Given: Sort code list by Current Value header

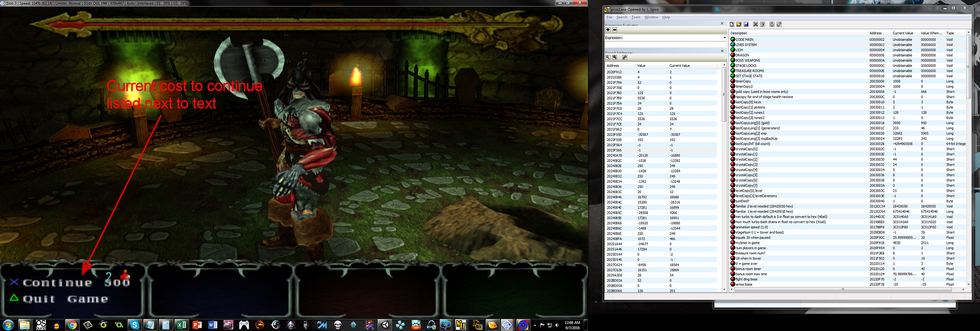Looking at the screenshot, I should 904,33.
